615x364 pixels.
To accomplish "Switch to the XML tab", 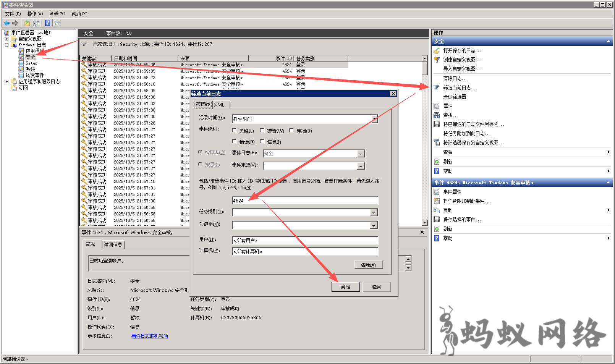I will (219, 105).
